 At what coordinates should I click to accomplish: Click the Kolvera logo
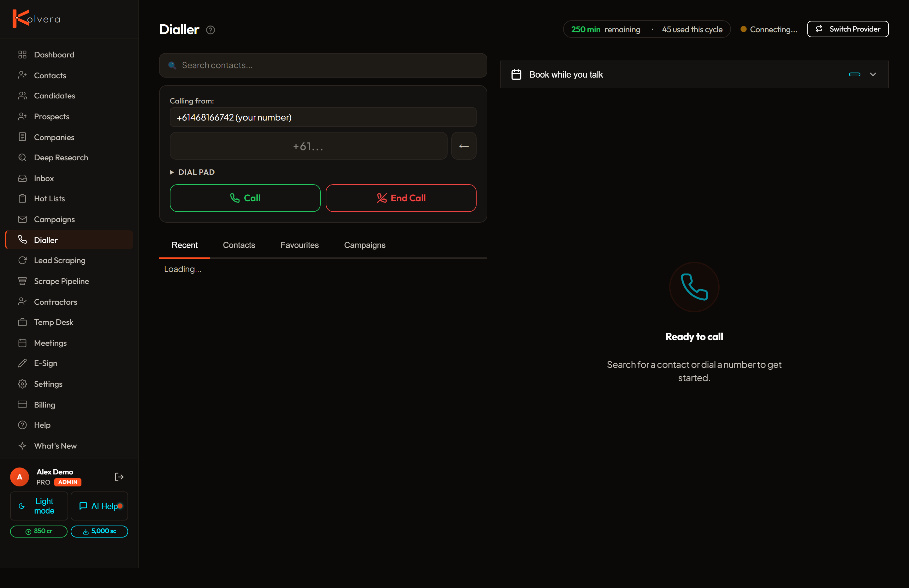pyautogui.click(x=36, y=19)
